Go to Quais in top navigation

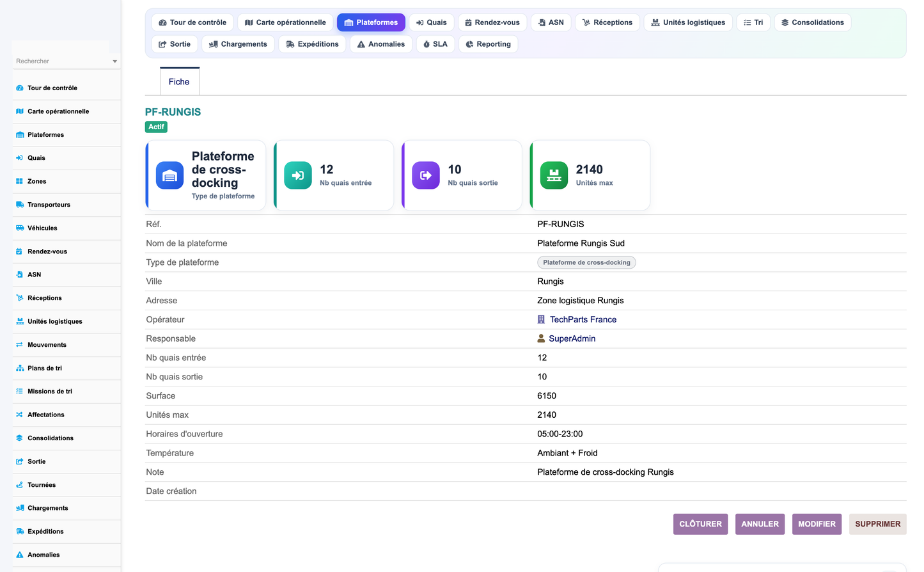432,22
